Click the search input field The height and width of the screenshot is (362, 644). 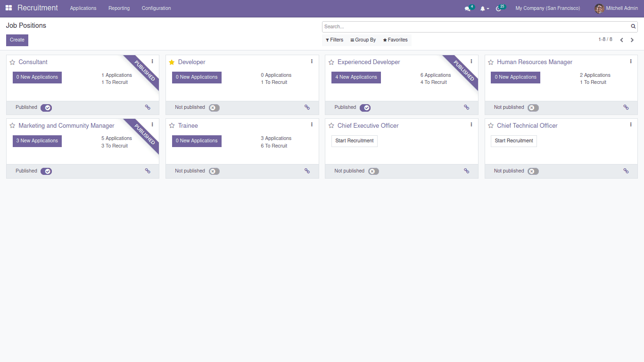tap(476, 26)
